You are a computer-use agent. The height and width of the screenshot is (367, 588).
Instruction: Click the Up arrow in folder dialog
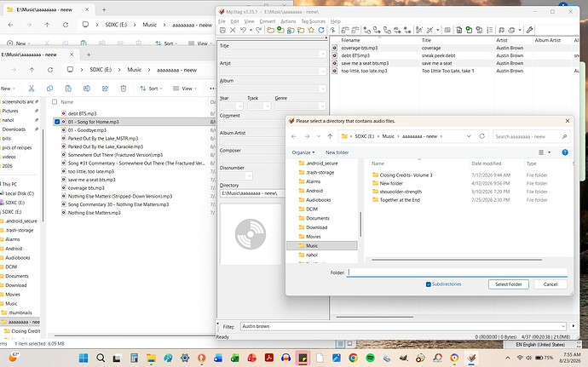(x=330, y=136)
